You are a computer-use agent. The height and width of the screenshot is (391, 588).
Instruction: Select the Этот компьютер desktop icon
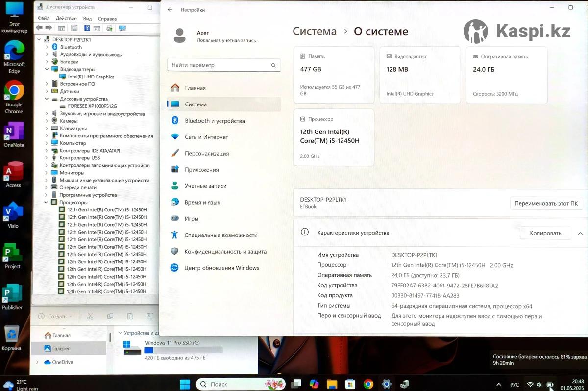[15, 18]
